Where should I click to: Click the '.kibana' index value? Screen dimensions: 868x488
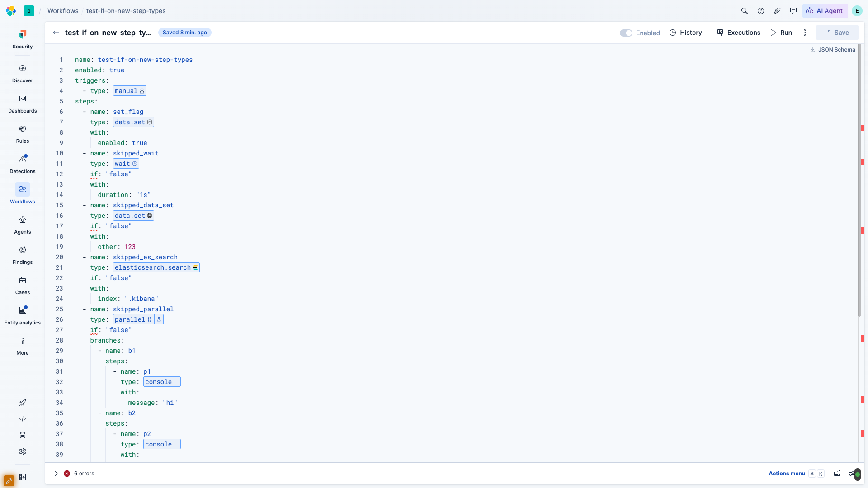(141, 299)
